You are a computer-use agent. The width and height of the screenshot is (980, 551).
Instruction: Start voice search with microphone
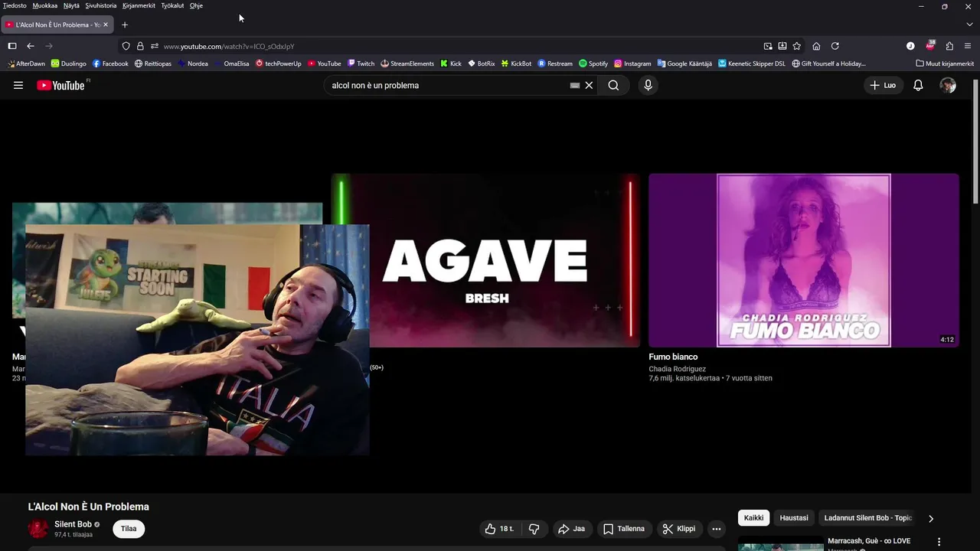[x=648, y=86]
